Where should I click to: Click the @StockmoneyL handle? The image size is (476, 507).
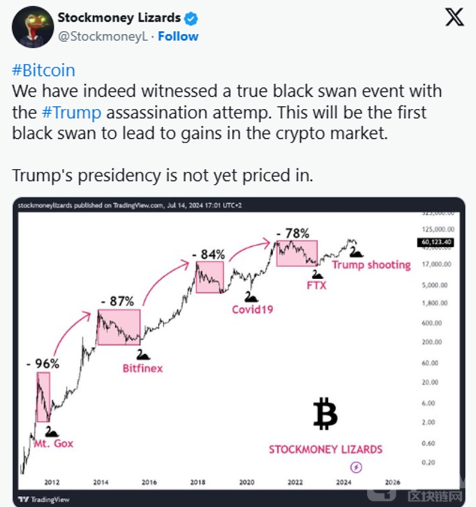click(103, 36)
